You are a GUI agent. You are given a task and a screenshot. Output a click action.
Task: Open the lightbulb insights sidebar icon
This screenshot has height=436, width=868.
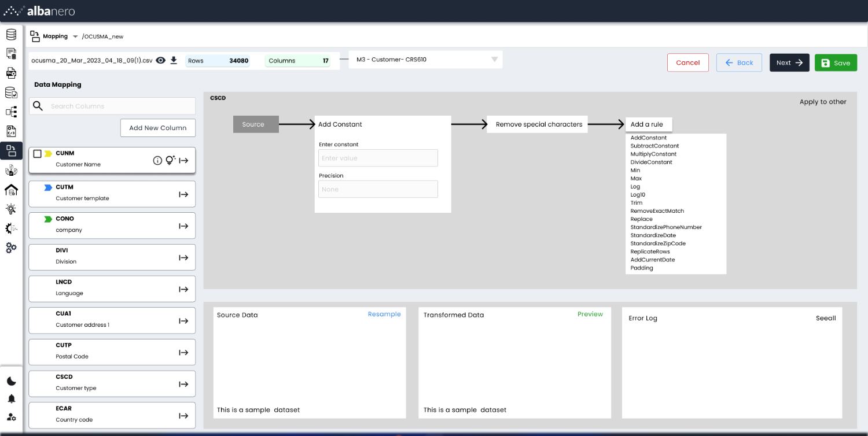(11, 209)
